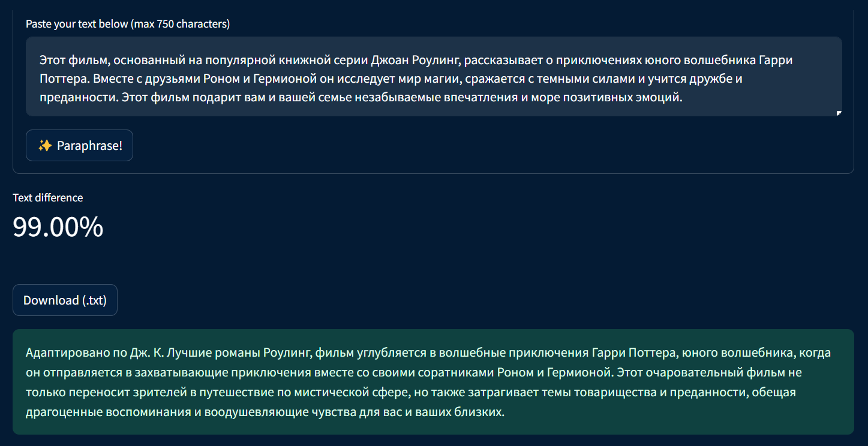
Task: Click the Text difference label
Action: [x=47, y=197]
